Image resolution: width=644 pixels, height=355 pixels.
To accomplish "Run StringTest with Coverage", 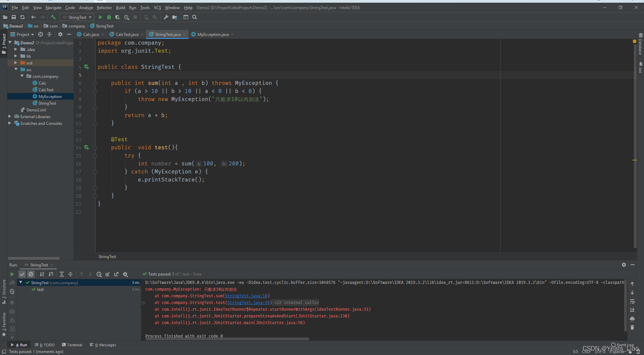I will (117, 17).
